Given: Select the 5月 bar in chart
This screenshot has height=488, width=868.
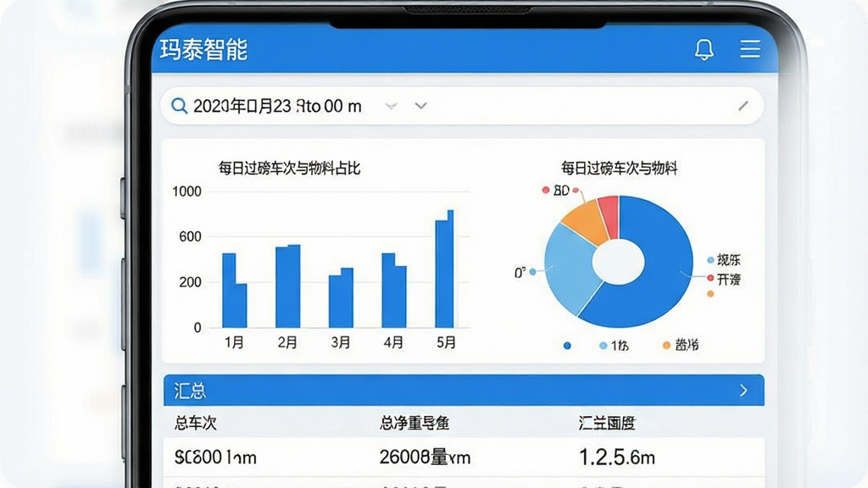Looking at the screenshot, I should point(444,269).
